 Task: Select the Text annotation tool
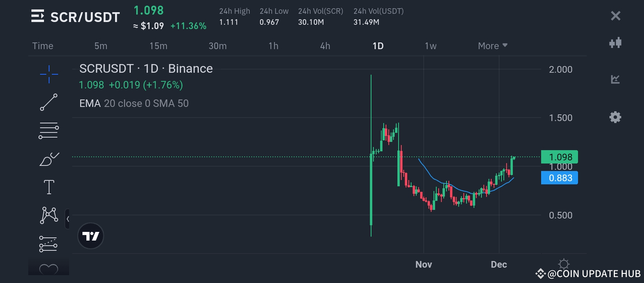49,187
